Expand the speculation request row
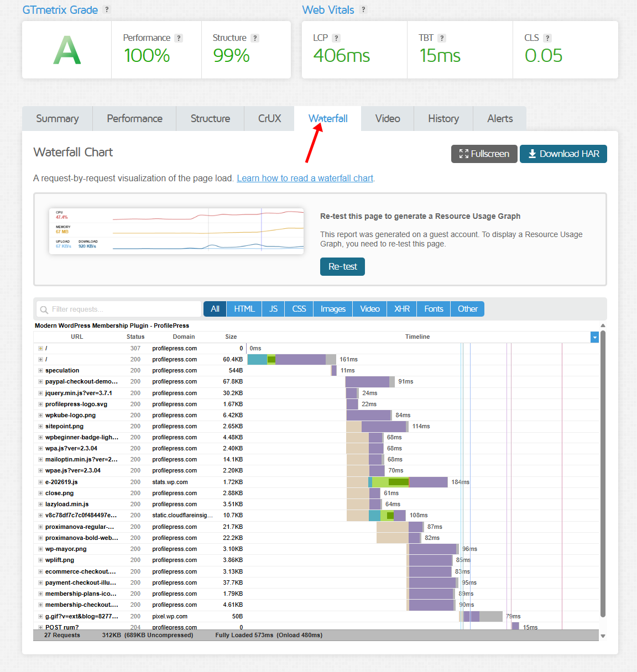The width and height of the screenshot is (637, 672). [40, 371]
